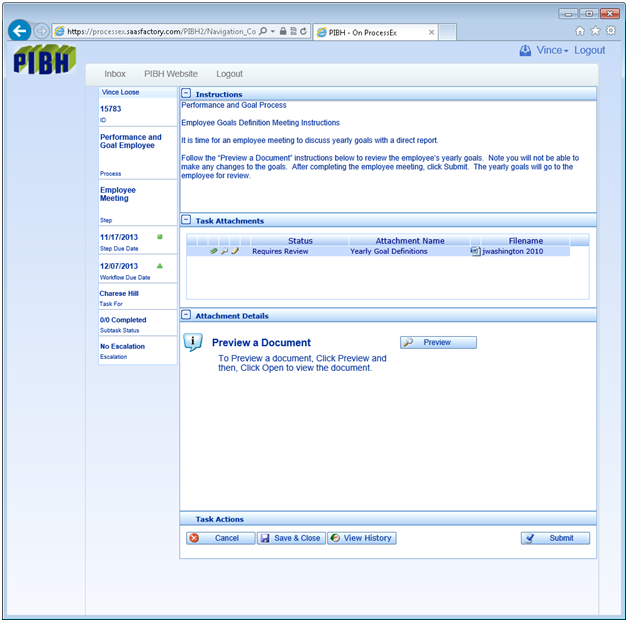The height and width of the screenshot is (622, 628).
Task: Refresh the page with the reload icon
Action: tap(303, 31)
